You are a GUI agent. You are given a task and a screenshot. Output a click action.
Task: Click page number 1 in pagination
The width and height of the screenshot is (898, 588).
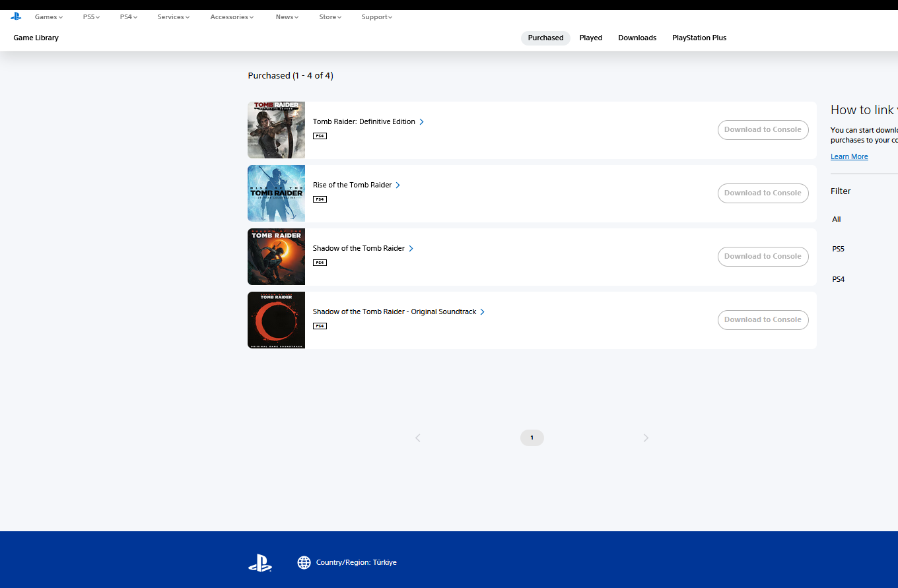pos(532,438)
